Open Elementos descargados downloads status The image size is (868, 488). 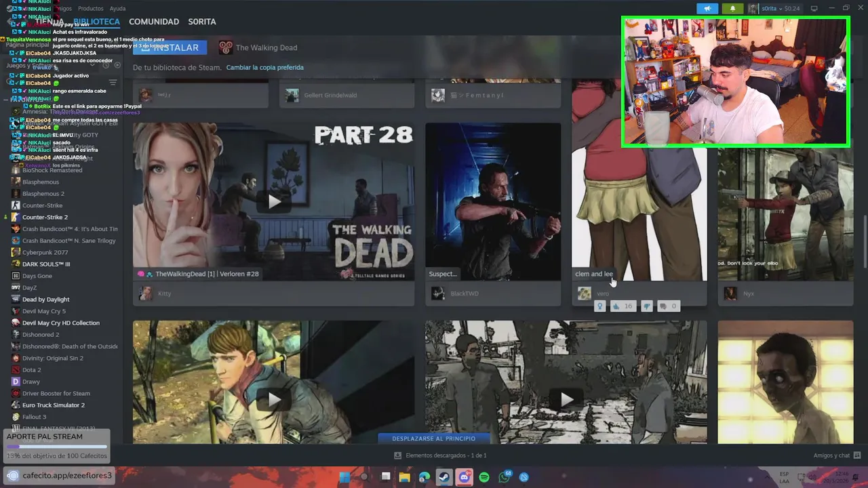tap(440, 455)
